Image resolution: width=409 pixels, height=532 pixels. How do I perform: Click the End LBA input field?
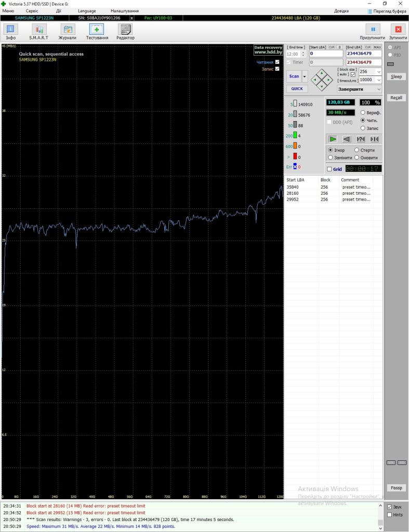click(363, 54)
